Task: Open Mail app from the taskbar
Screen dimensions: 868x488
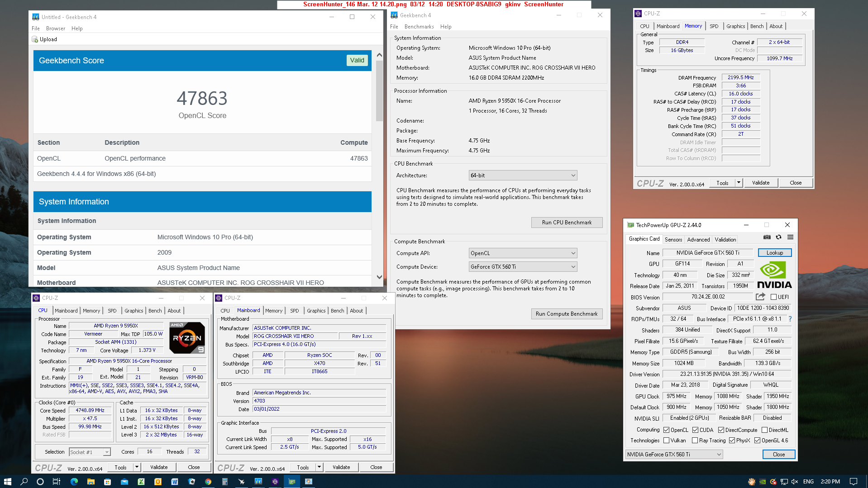Action: [x=124, y=482]
